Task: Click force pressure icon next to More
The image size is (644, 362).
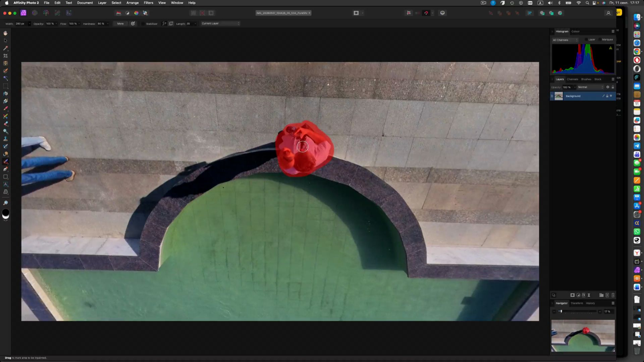Action: click(133, 24)
